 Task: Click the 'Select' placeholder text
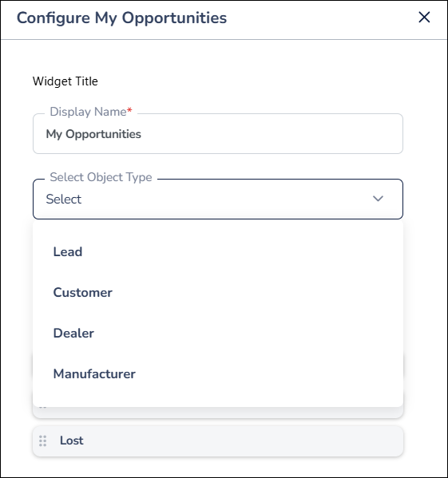(63, 199)
